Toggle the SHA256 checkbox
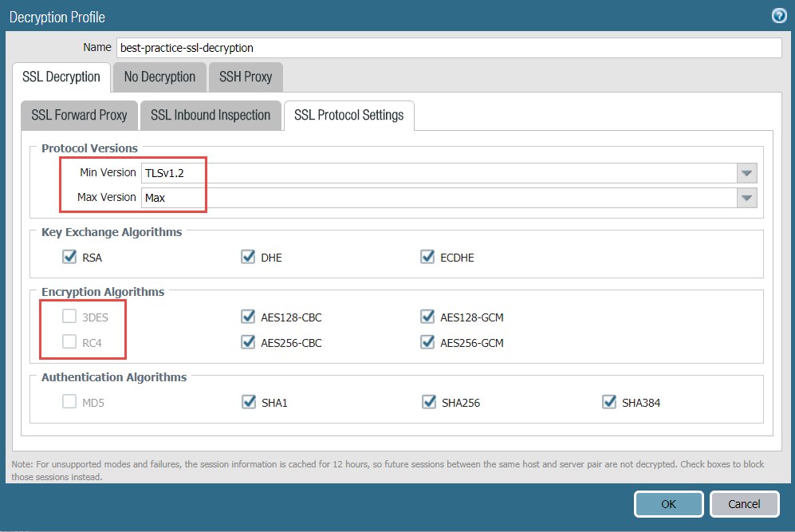This screenshot has height=532, width=795. [428, 403]
